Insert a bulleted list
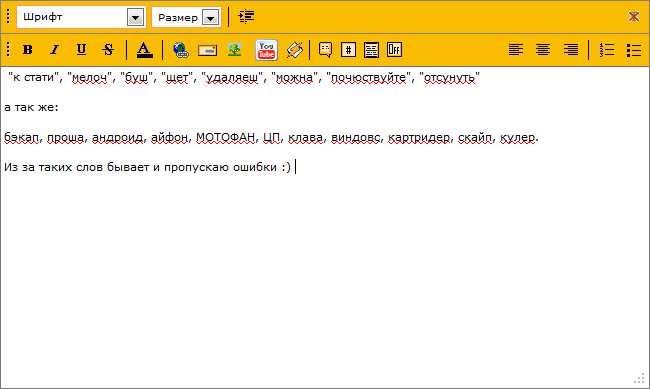 (634, 50)
